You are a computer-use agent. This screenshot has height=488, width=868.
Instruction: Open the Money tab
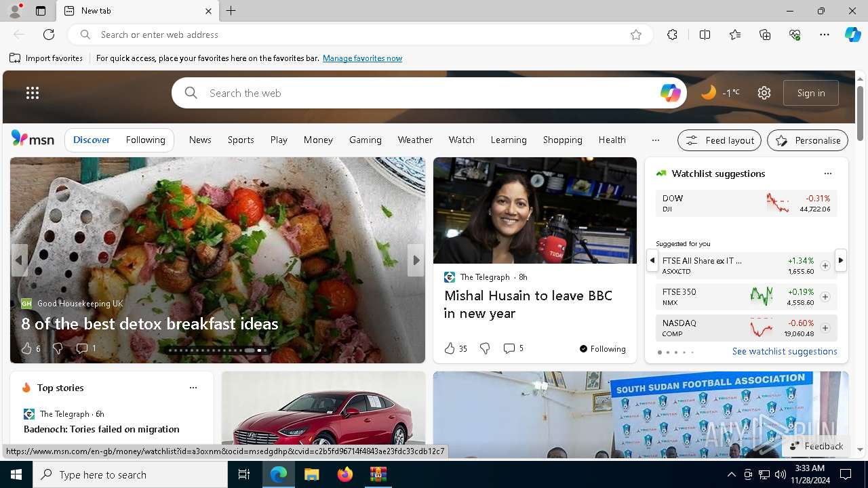pos(318,140)
